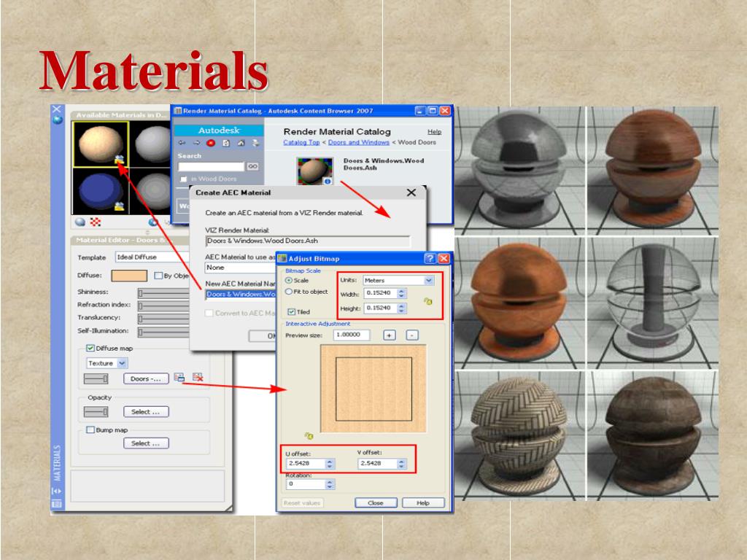Click the Shininess slider
This screenshot has width=747, height=560.
[x=164, y=292]
